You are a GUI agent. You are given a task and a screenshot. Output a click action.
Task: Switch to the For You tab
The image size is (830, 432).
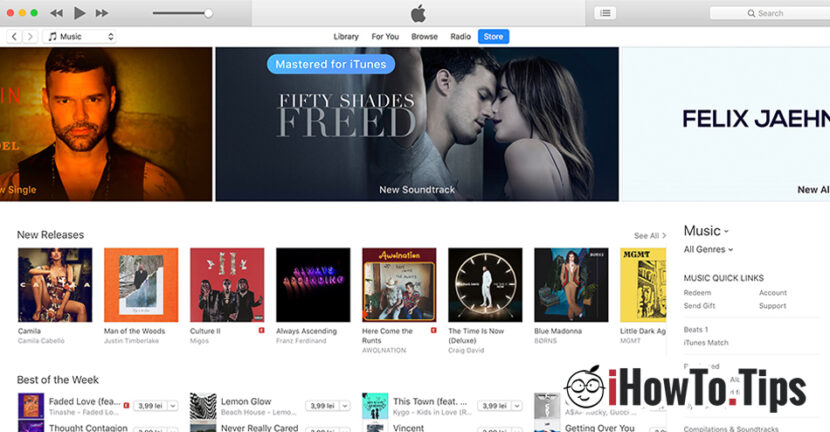385,37
